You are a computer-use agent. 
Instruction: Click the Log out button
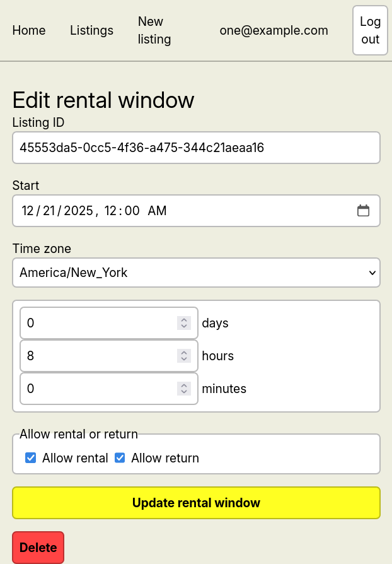point(370,30)
